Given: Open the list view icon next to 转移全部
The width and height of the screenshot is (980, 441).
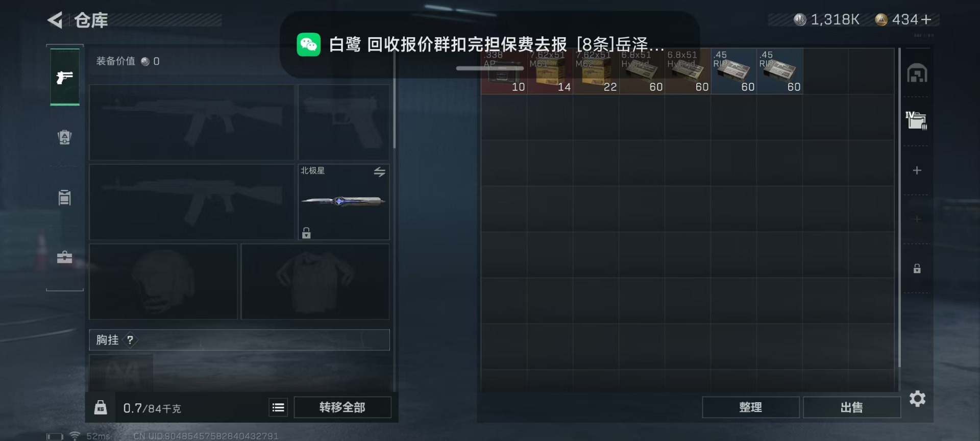Looking at the screenshot, I should click(278, 407).
